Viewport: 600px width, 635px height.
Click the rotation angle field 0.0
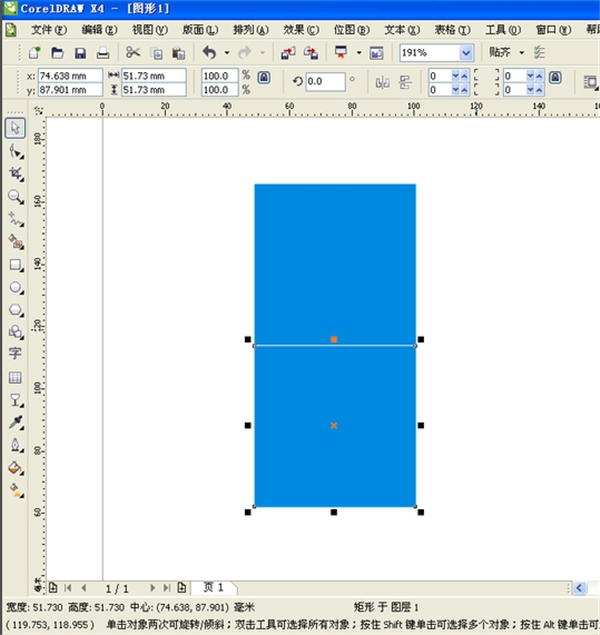click(x=325, y=81)
